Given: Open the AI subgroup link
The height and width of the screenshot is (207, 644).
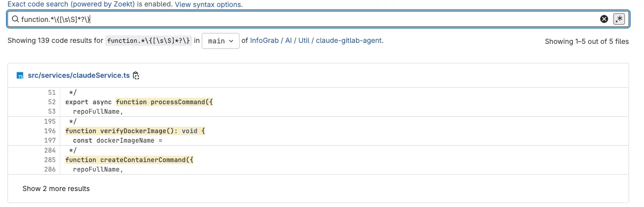Looking at the screenshot, I should (289, 41).
